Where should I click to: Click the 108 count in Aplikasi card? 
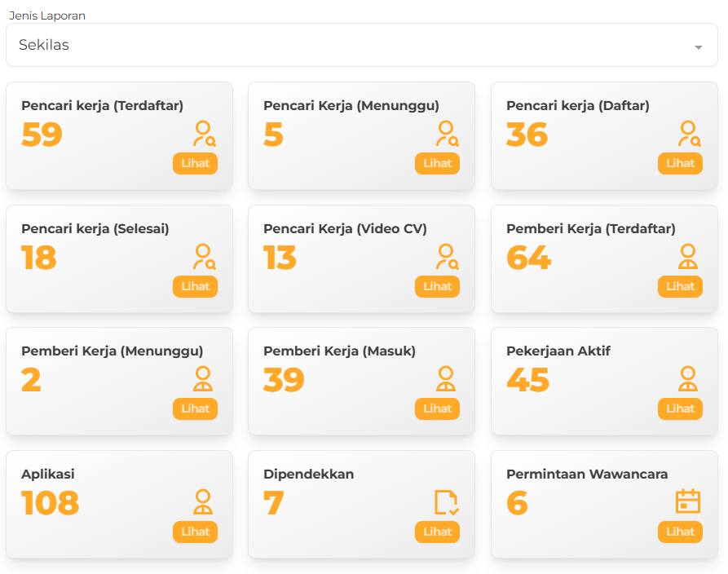point(51,503)
